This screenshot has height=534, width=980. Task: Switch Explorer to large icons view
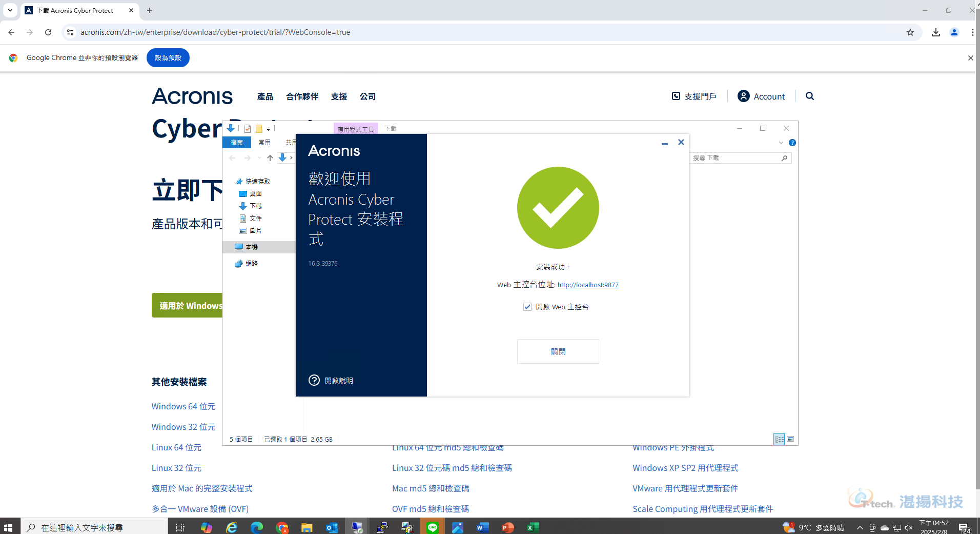(790, 439)
